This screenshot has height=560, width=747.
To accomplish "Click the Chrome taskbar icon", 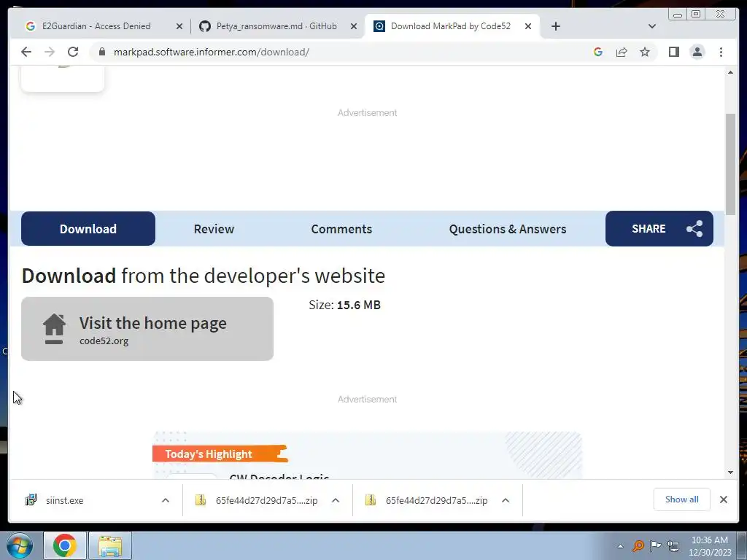I will (65, 545).
